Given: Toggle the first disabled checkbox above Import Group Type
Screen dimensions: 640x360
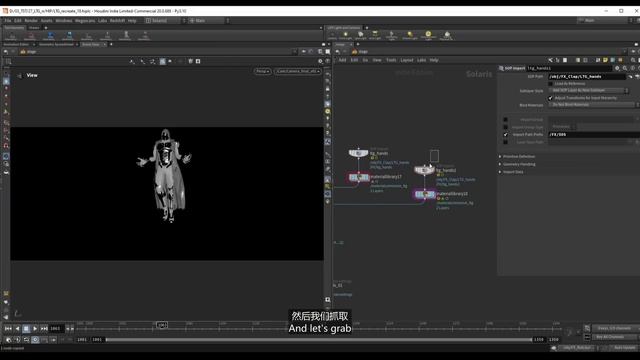Looking at the screenshot, I should (x=505, y=120).
